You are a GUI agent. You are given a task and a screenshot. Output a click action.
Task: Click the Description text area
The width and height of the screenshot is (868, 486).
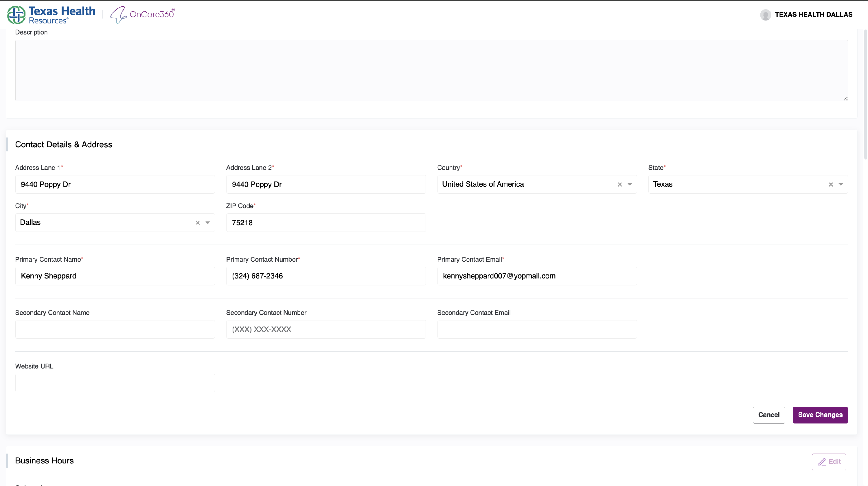pyautogui.click(x=431, y=70)
